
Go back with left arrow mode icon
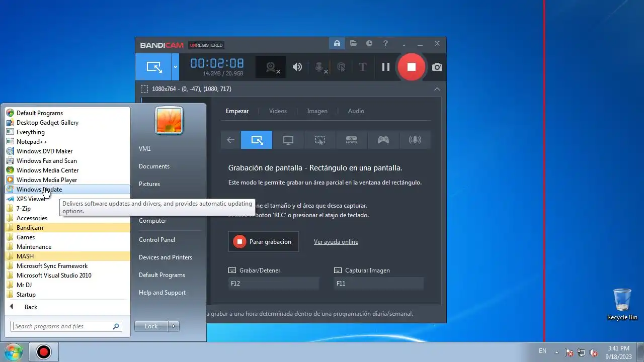(x=230, y=140)
